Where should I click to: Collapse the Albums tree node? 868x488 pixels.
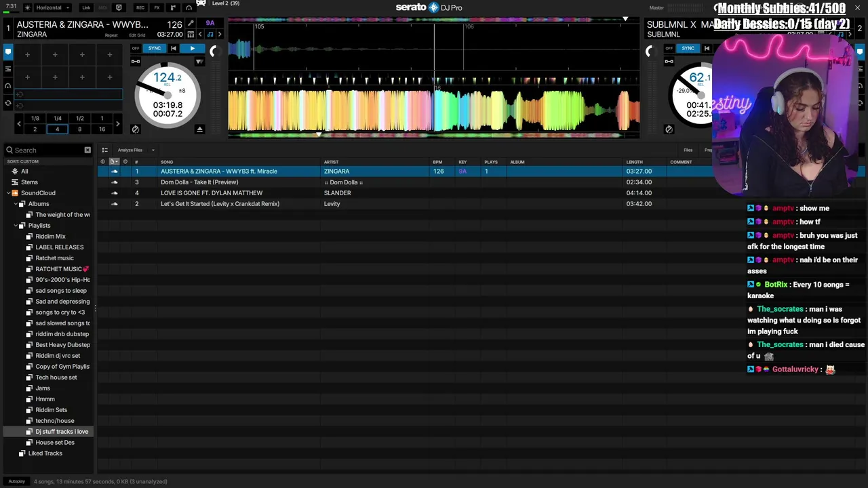[16, 204]
